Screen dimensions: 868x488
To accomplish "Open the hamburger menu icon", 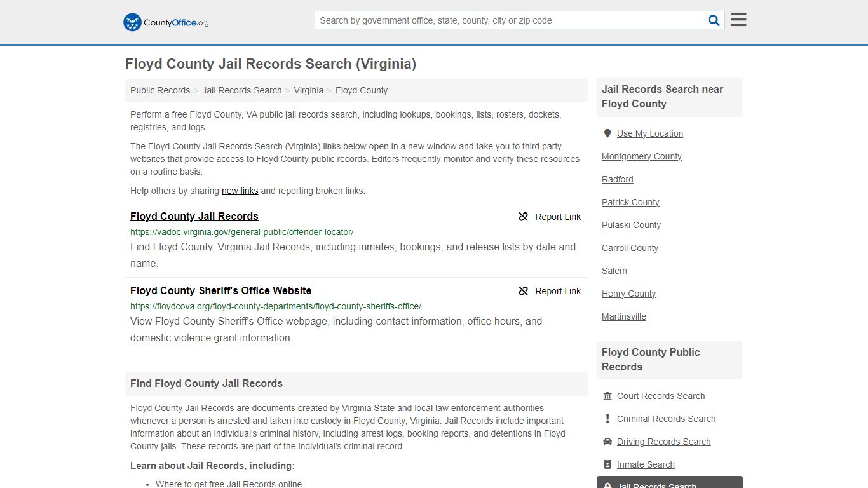I will (738, 20).
